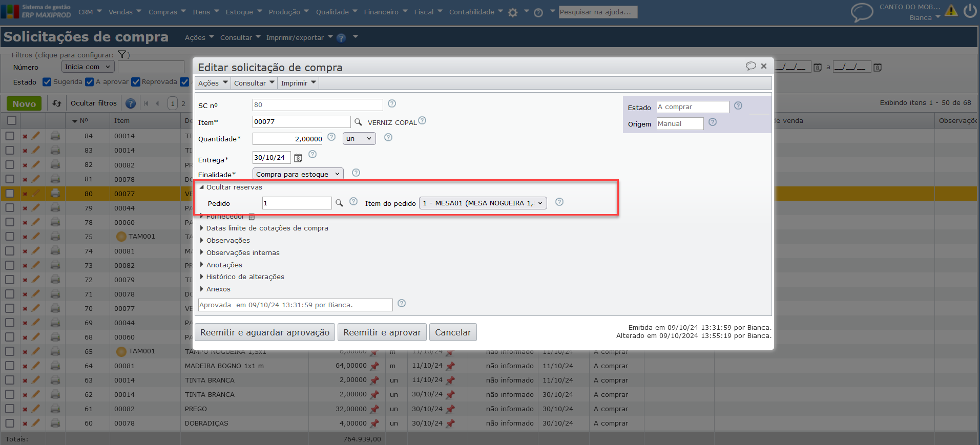This screenshot has height=445, width=980.
Task: Open the Imprimir/exportar page menu
Action: click(x=299, y=37)
